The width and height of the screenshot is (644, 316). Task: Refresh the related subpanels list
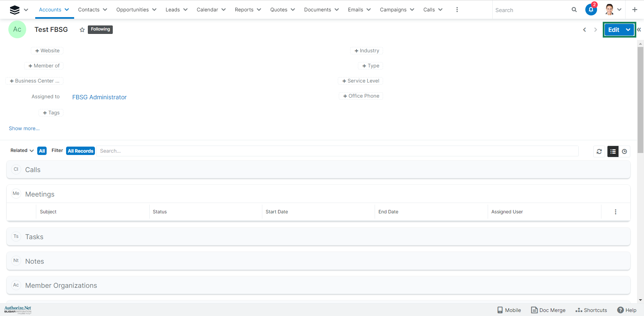(599, 152)
